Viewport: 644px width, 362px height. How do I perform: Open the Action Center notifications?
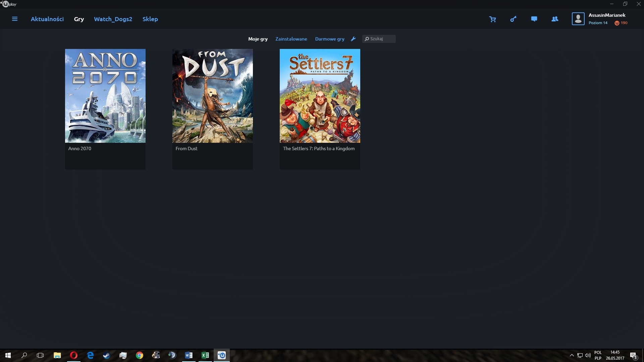pyautogui.click(x=633, y=355)
